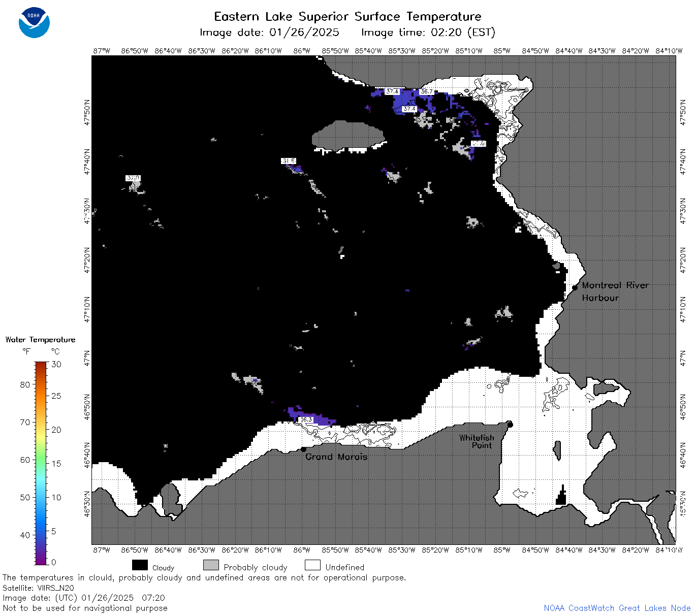The width and height of the screenshot is (696, 616).
Task: Open the NOAA CoastWatch Great Lakes Node link
Action: point(617,608)
